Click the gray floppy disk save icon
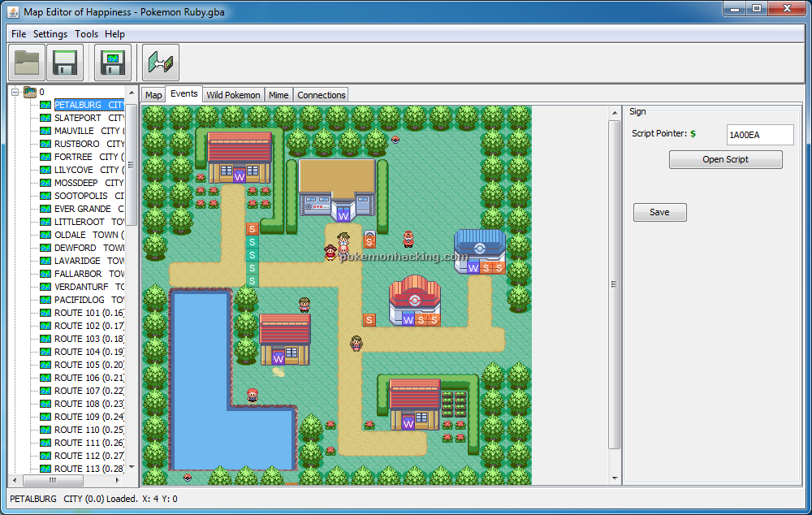 (65, 63)
